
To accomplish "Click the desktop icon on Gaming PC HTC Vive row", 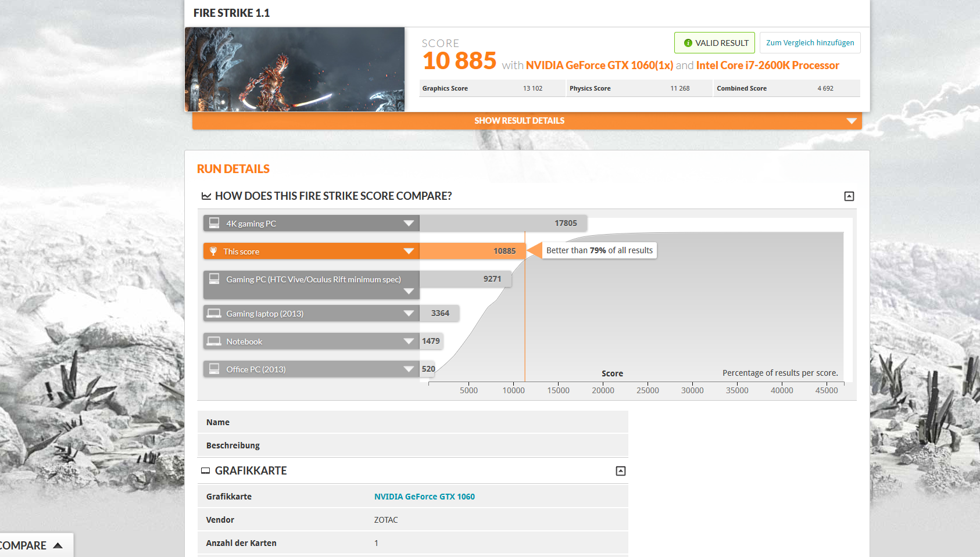I will click(x=214, y=279).
